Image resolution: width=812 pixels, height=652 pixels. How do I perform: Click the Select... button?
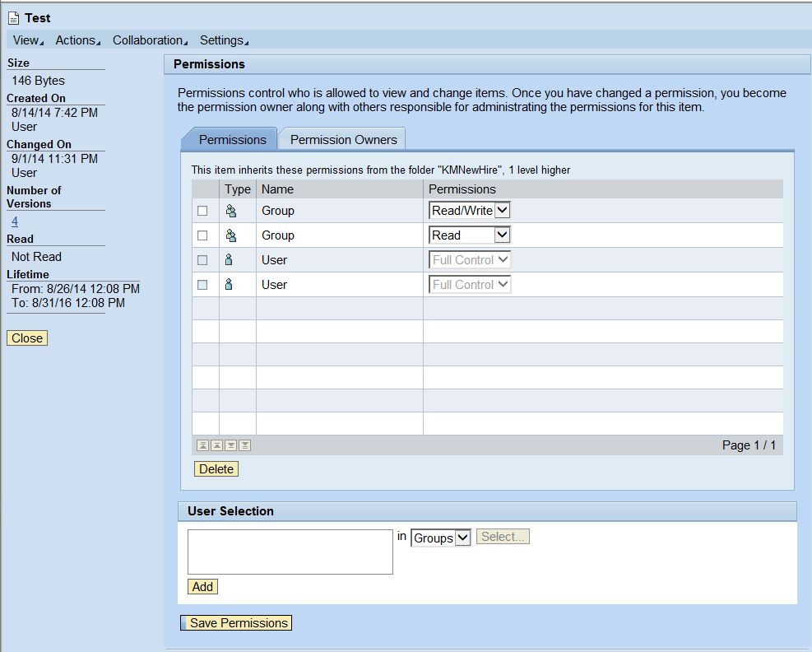pyautogui.click(x=503, y=537)
